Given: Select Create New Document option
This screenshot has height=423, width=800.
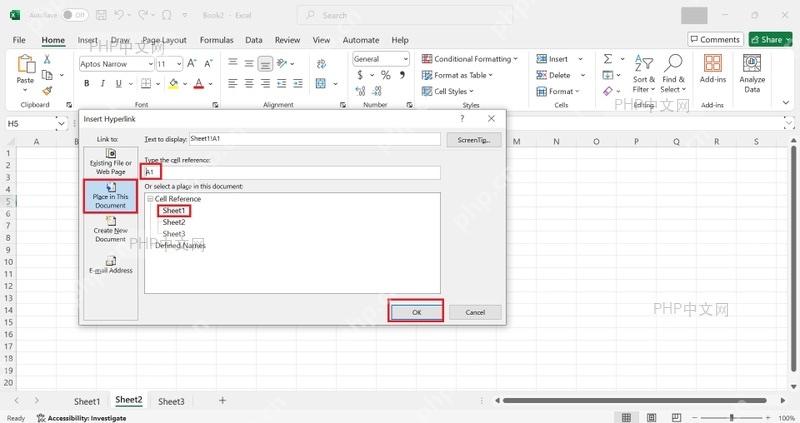Looking at the screenshot, I should [111, 229].
